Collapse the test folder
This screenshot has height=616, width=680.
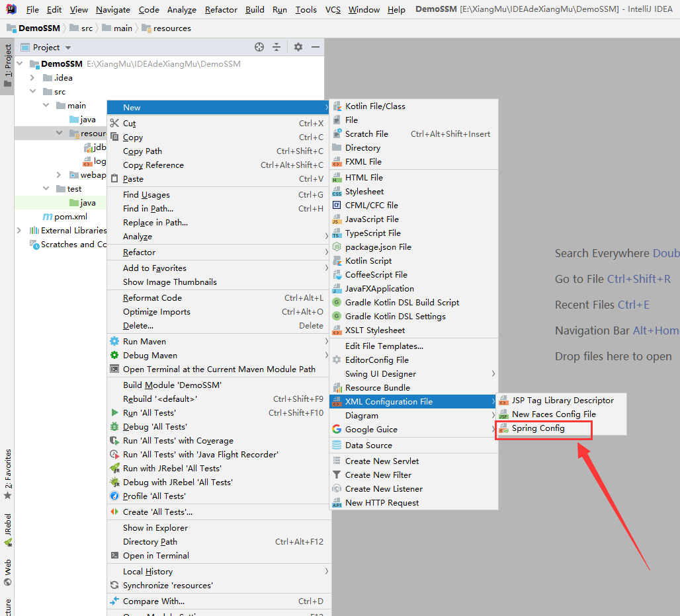tap(46, 188)
